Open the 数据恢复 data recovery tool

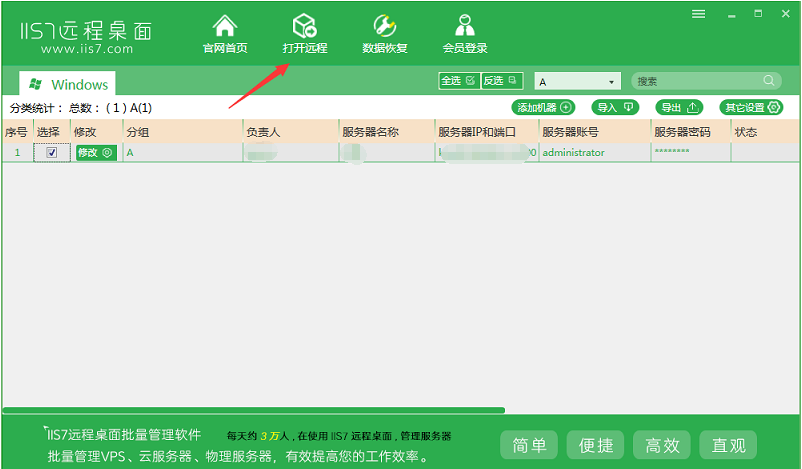[x=385, y=34]
